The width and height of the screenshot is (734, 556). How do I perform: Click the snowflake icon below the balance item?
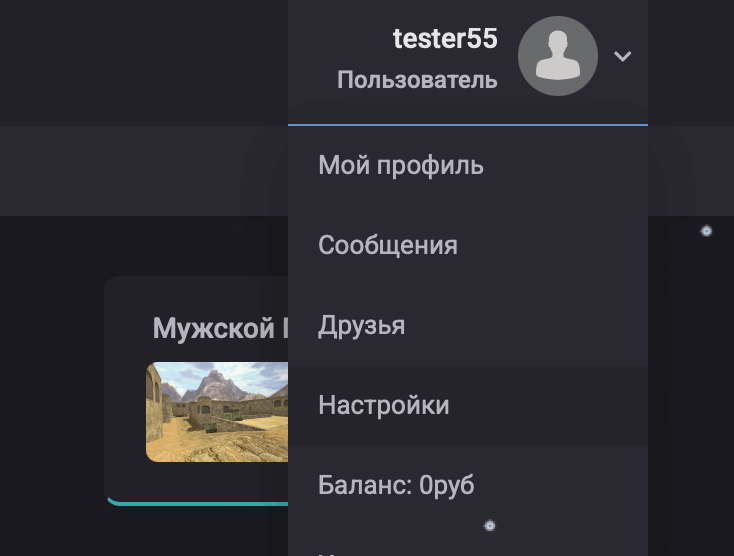click(490, 526)
